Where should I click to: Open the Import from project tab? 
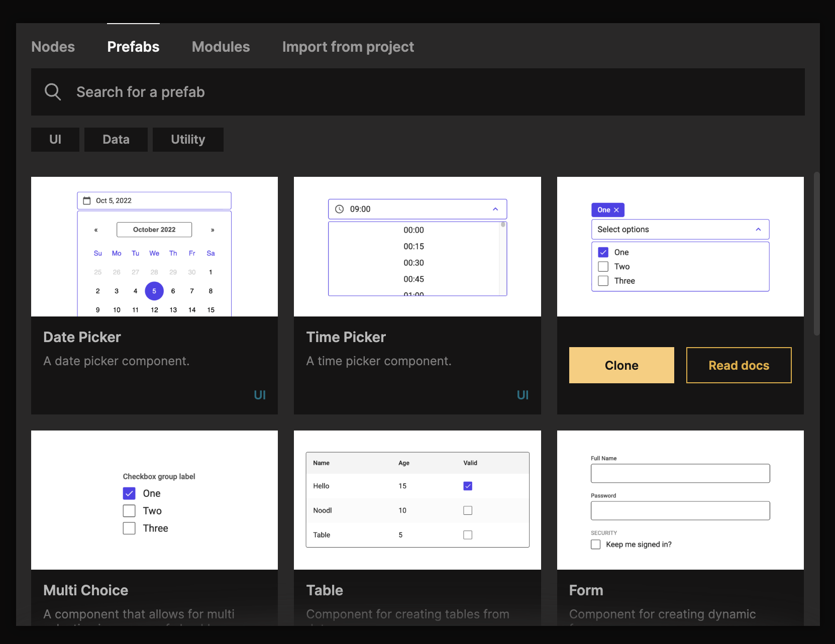click(348, 47)
